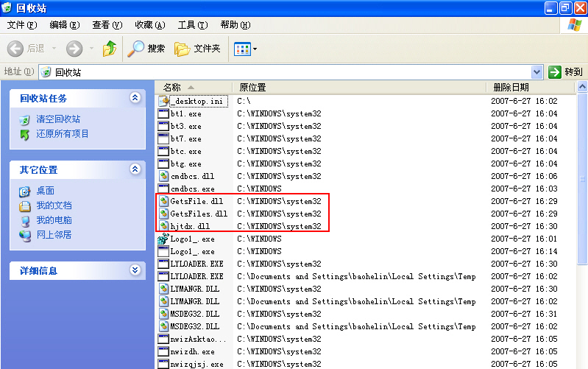
Task: Select the bt1.exe file icon
Action: tap(163, 113)
